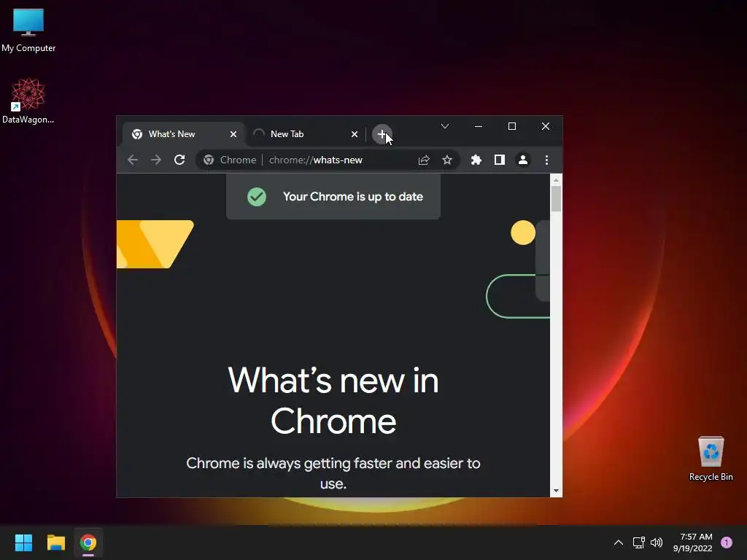Open the volume tray icon

657,542
